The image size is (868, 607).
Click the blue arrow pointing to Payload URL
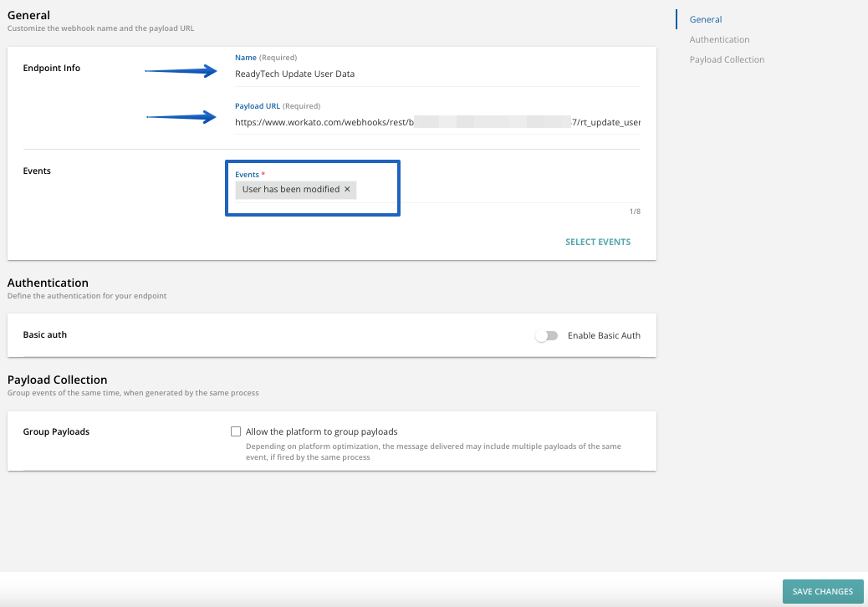click(x=183, y=117)
